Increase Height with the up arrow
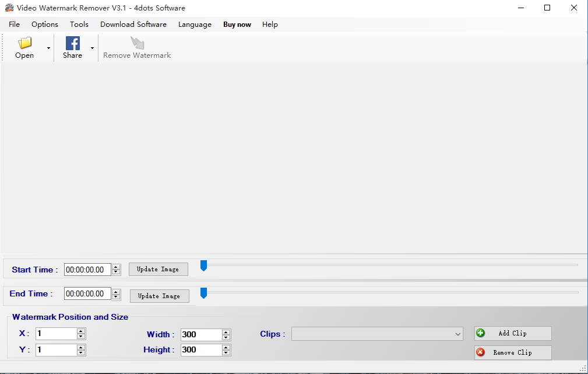This screenshot has width=588, height=374. [x=226, y=347]
